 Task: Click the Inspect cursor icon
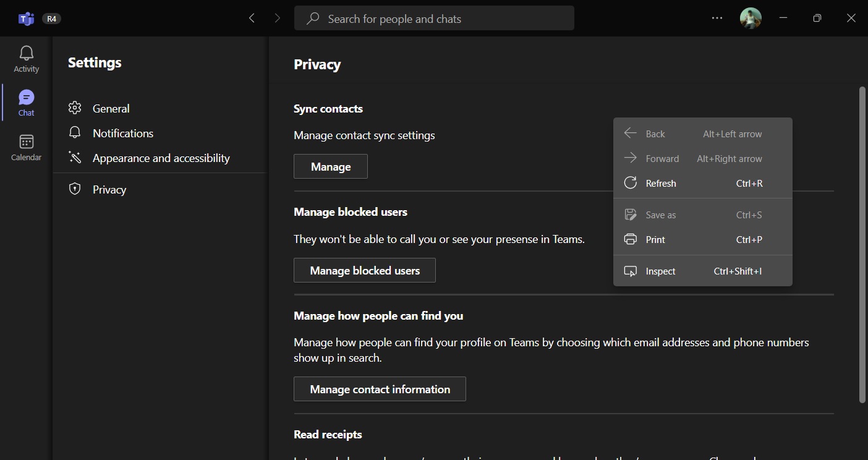[x=630, y=271]
